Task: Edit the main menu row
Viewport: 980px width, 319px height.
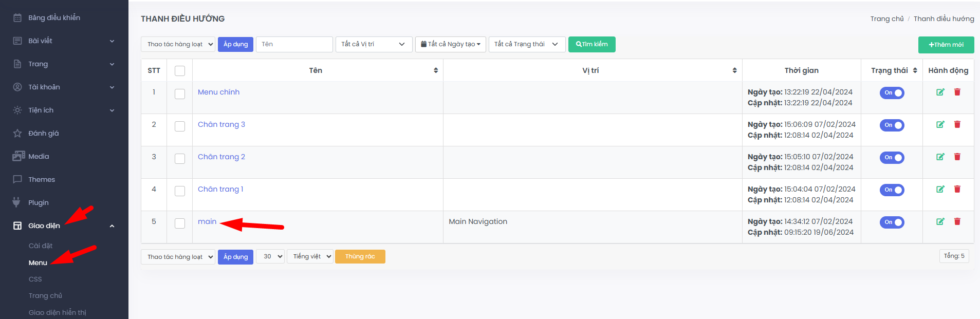Action: [x=940, y=221]
